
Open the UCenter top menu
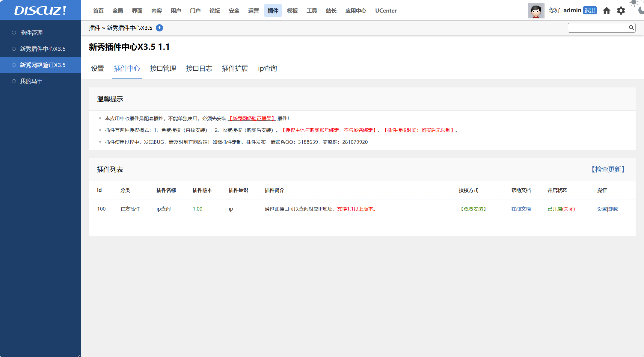point(386,11)
